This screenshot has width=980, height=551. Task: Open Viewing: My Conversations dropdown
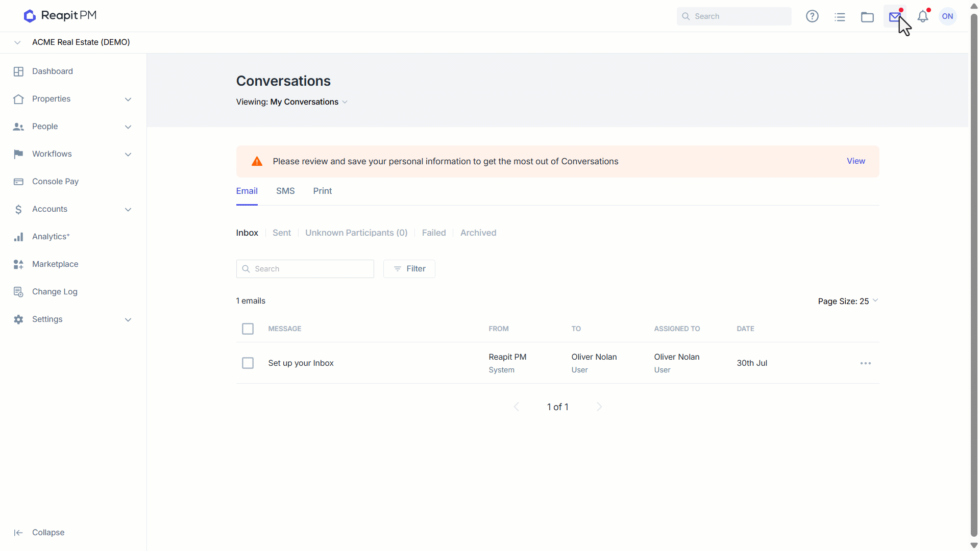(292, 102)
